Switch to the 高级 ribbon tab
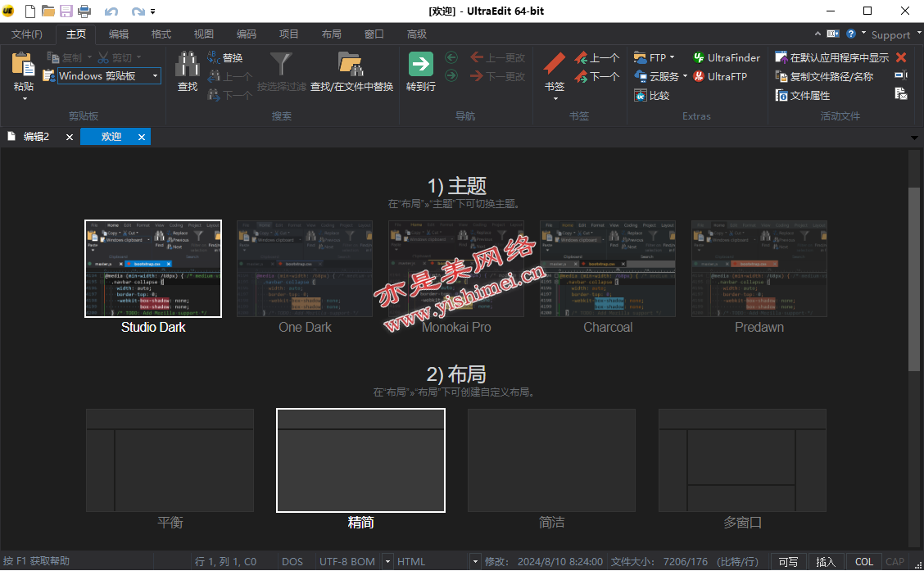This screenshot has height=571, width=924. [x=417, y=34]
